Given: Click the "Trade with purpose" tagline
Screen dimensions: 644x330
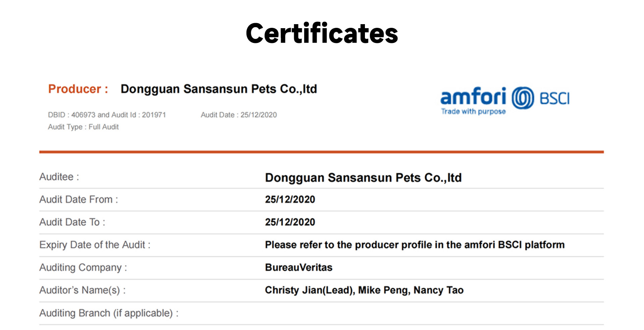Looking at the screenshot, I should click(x=473, y=112).
